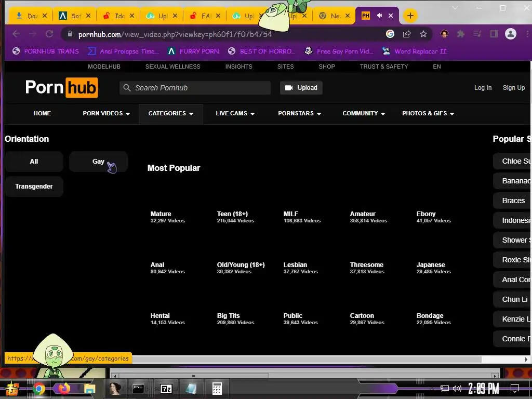
Task: Click the Upload button
Action: (301, 88)
